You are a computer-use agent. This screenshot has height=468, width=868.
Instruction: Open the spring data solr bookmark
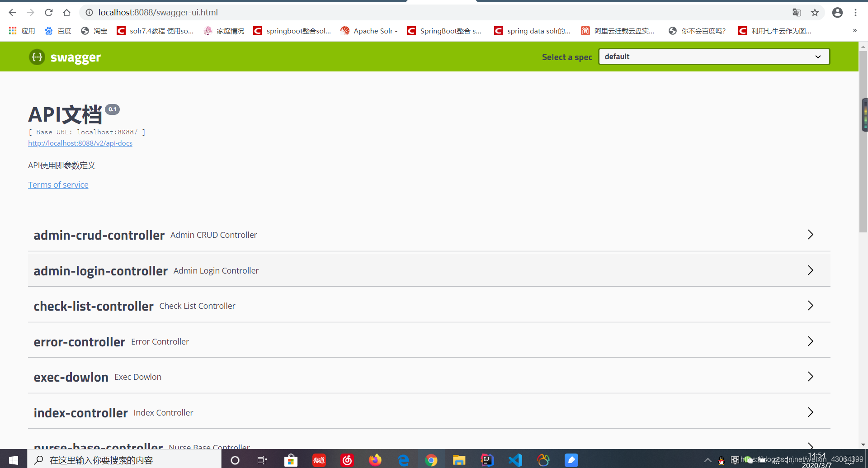pyautogui.click(x=532, y=31)
